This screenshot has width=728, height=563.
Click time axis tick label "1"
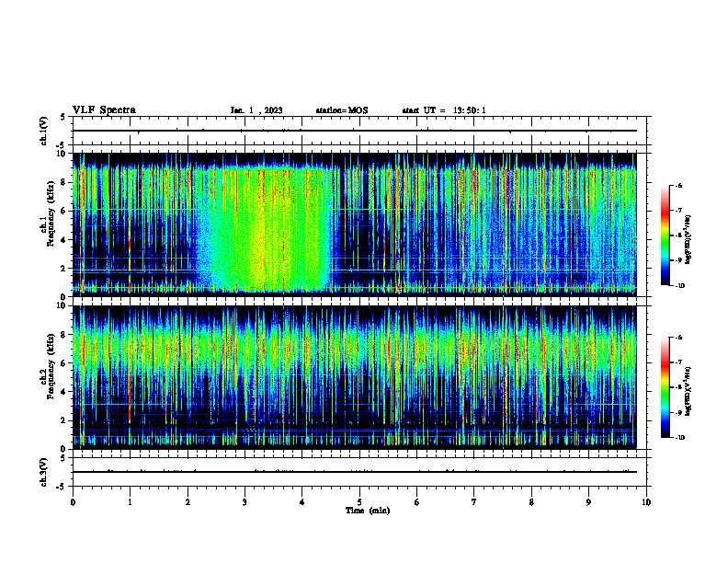pyautogui.click(x=130, y=502)
